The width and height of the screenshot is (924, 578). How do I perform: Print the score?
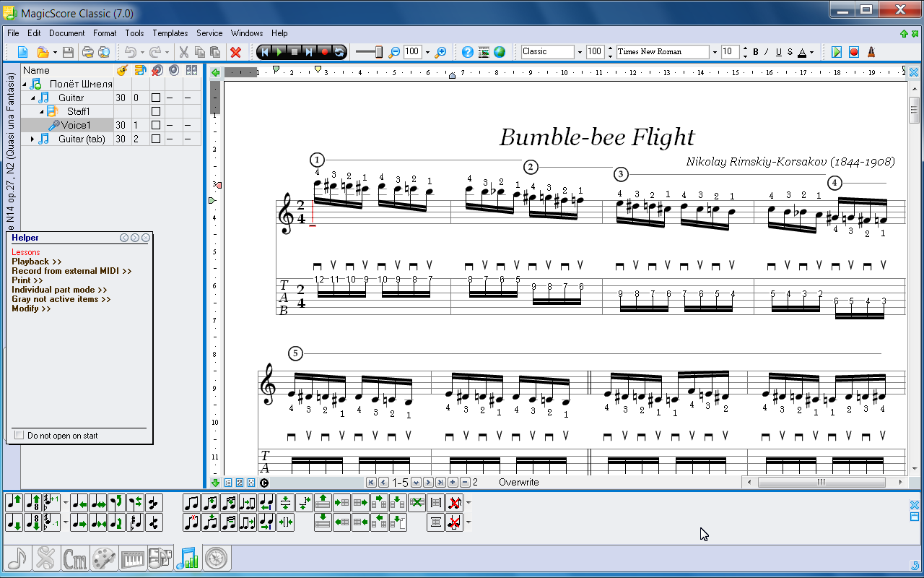tap(87, 52)
